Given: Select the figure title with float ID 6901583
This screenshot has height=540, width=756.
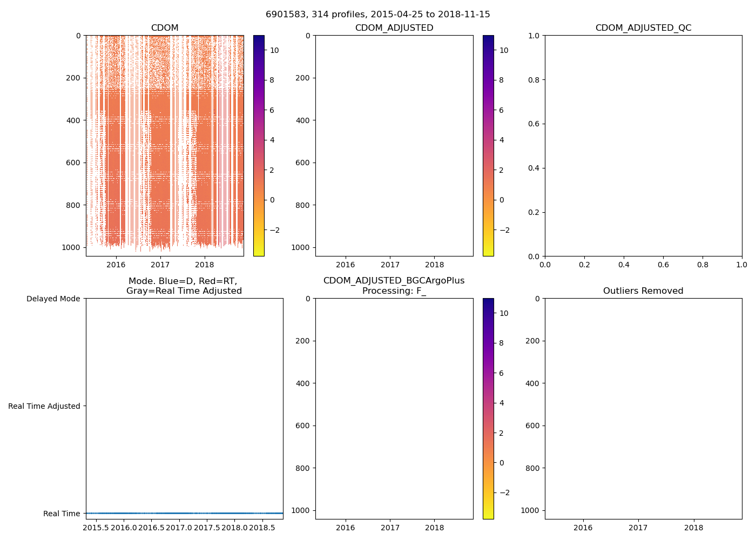Looking at the screenshot, I should 377,15.
